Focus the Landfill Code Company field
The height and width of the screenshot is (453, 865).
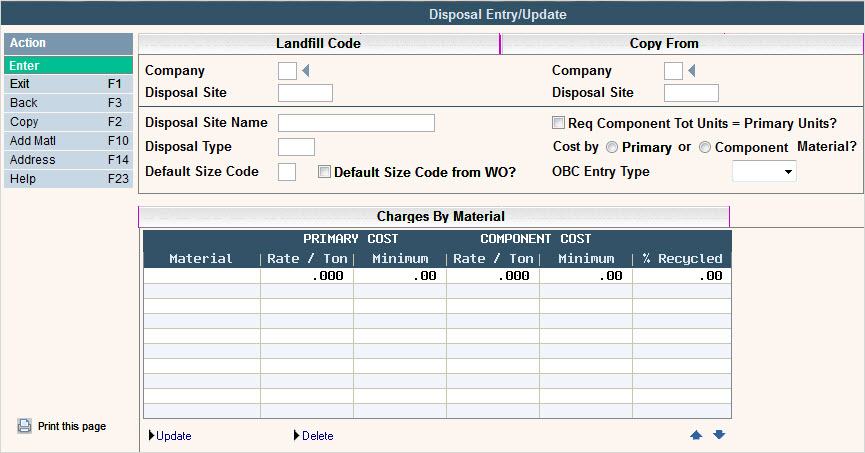point(287,71)
